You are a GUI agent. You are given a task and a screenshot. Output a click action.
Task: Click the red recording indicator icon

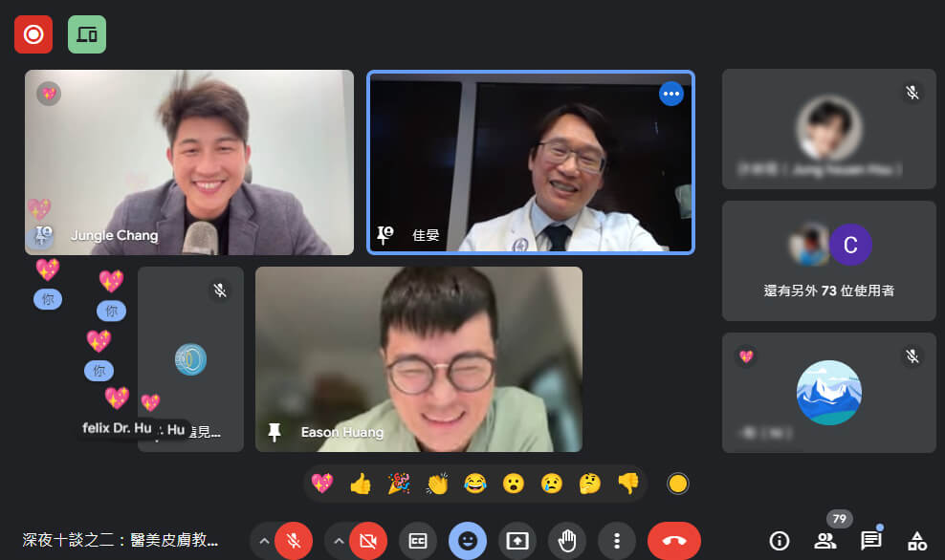pyautogui.click(x=33, y=34)
